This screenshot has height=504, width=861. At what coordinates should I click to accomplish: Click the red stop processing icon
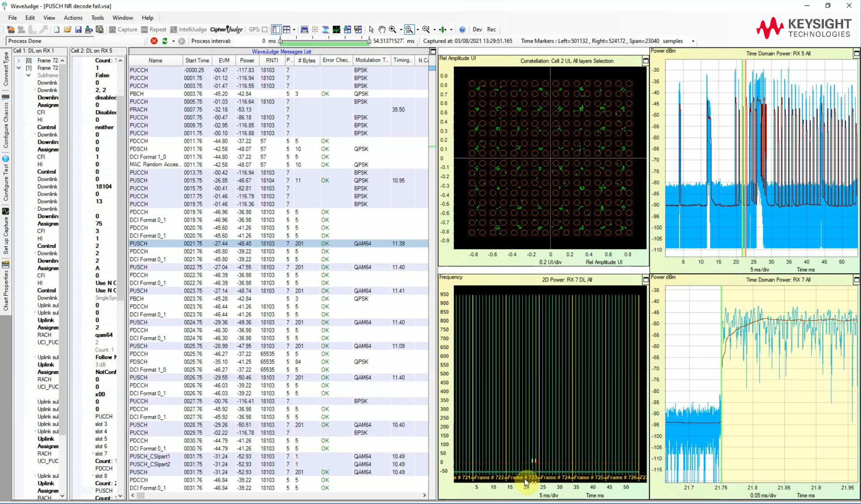(154, 41)
